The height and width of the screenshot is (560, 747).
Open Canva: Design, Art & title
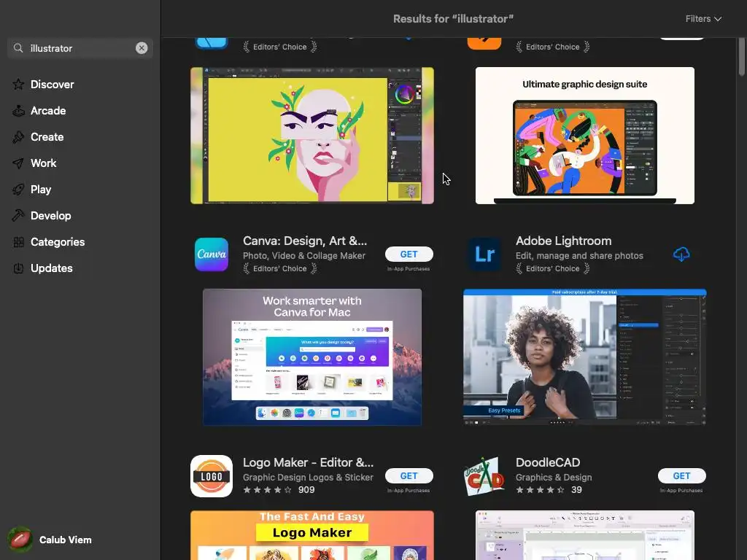pyautogui.click(x=305, y=241)
